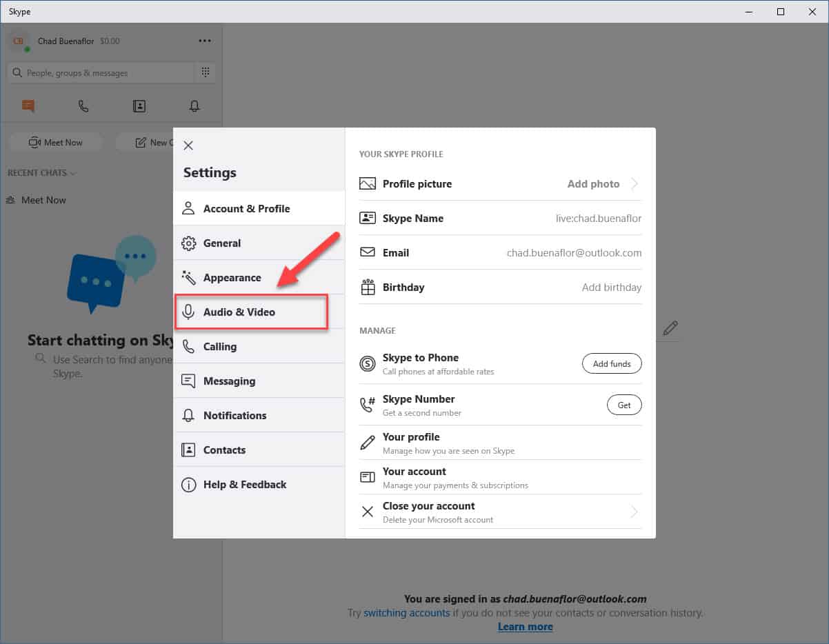Open the Meet Now recent chat

(x=111, y=200)
